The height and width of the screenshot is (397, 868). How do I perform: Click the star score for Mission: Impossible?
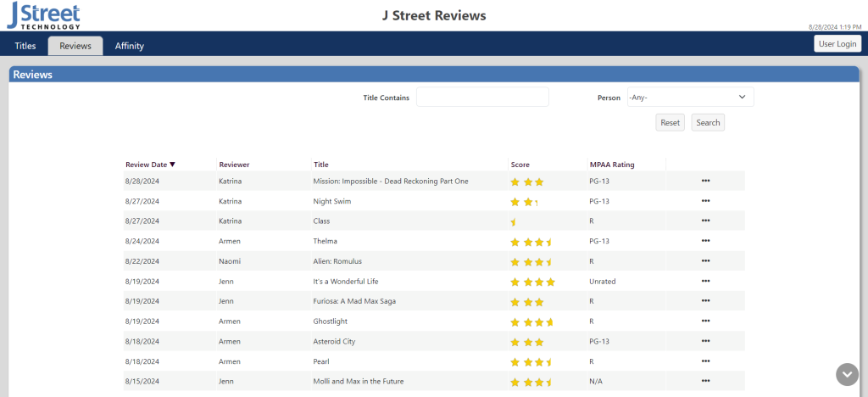(527, 182)
